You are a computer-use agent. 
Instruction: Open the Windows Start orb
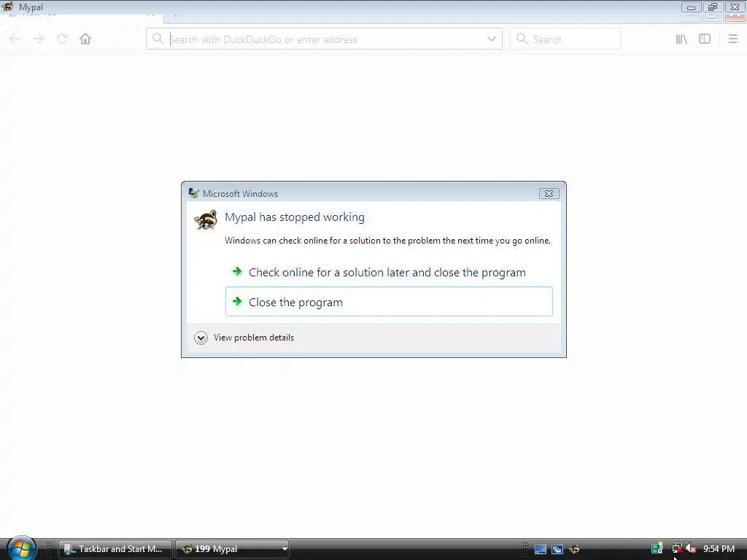click(x=21, y=548)
